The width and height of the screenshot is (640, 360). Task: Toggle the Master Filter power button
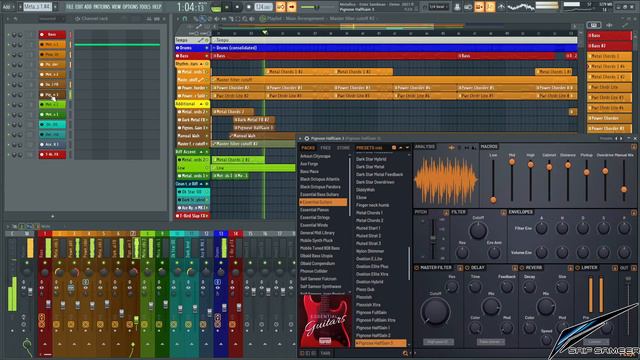[x=416, y=268]
